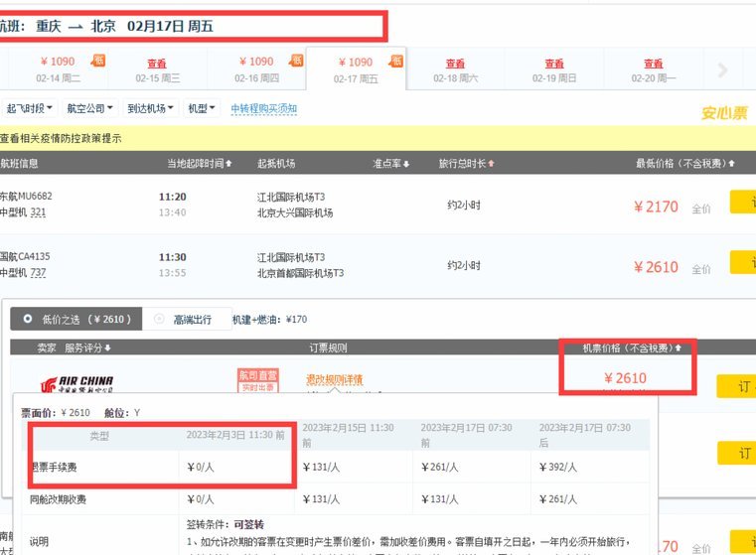Select the 02-14 周二 date tab
This screenshot has height=555, width=756.
(x=58, y=69)
